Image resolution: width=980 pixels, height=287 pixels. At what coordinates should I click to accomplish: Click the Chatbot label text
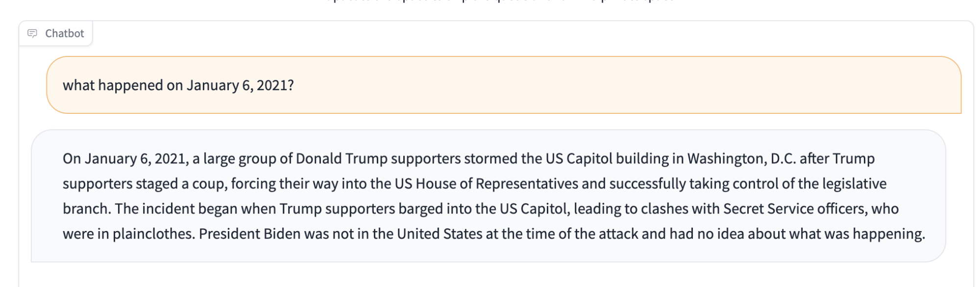pyautogui.click(x=65, y=33)
